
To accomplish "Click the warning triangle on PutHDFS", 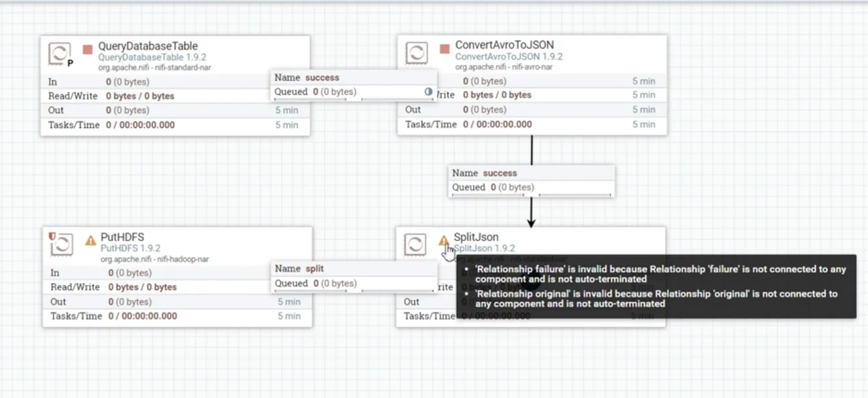I will tap(91, 240).
